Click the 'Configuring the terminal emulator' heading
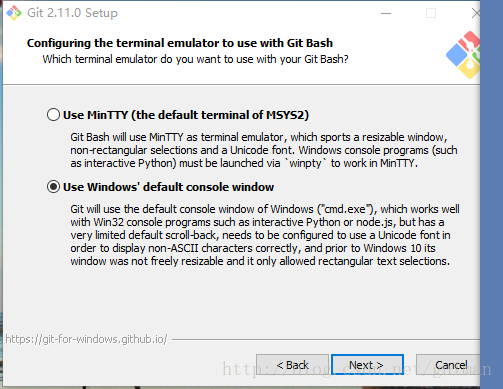 tap(180, 43)
